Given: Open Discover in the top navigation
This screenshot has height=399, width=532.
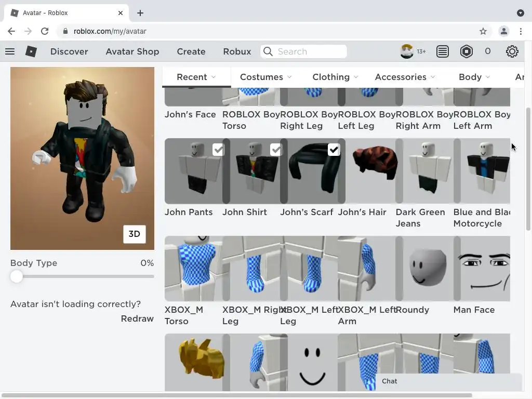Looking at the screenshot, I should pyautogui.click(x=69, y=51).
